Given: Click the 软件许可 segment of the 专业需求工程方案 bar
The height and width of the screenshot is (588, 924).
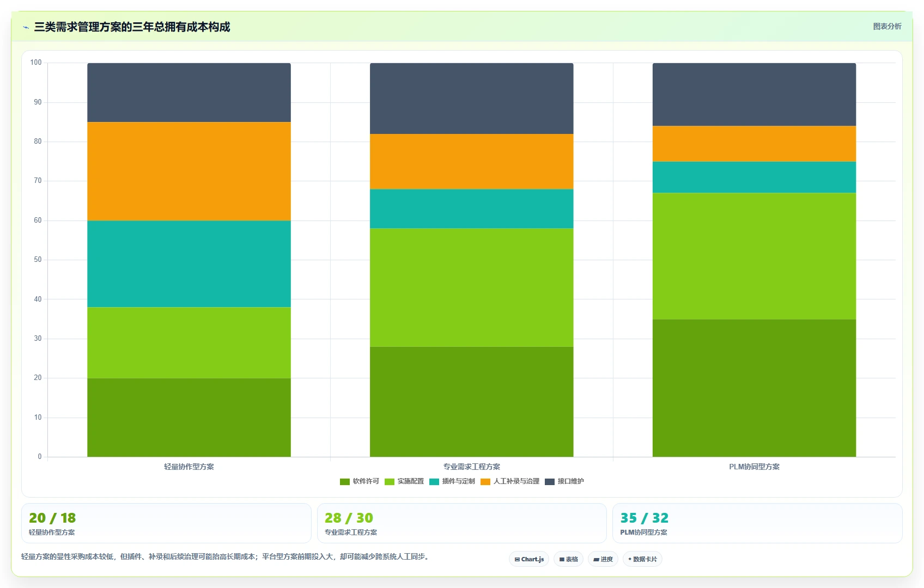Looking at the screenshot, I should [x=472, y=402].
